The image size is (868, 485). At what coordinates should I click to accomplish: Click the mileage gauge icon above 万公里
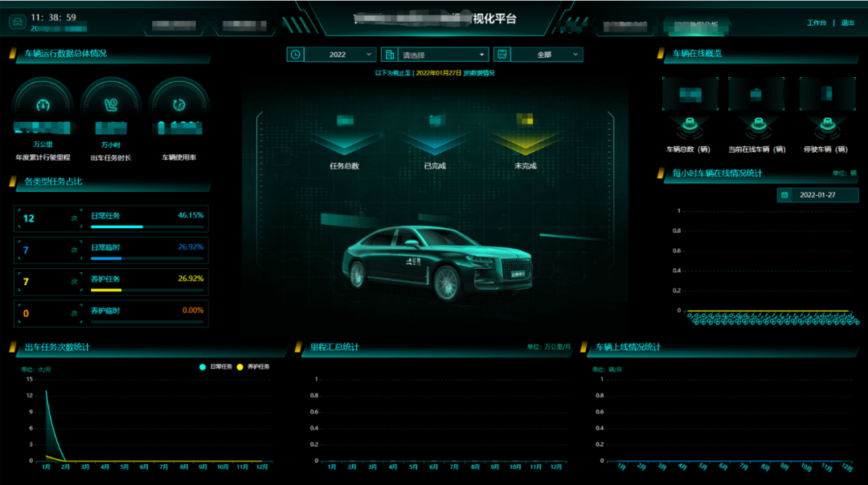pos(43,105)
